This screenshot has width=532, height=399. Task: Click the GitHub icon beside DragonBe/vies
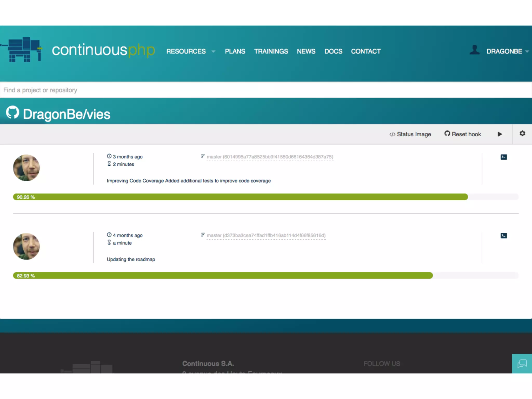pos(12,112)
